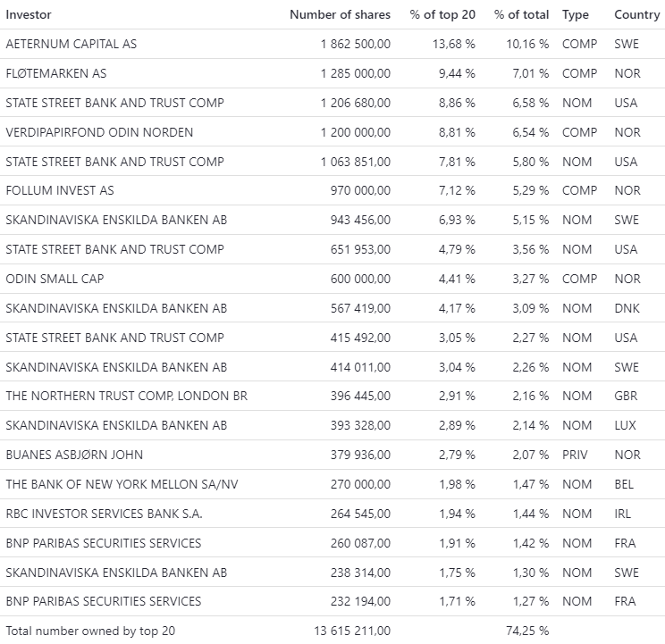This screenshot has width=665, height=644.
Task: Select THE BANK OF NEW YORK MELLON SA/NV
Action: point(121,484)
